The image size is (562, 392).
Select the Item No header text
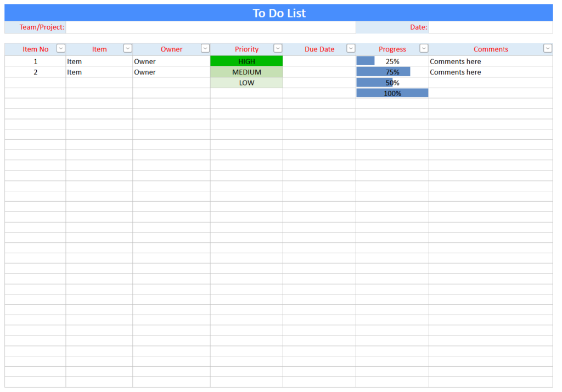point(36,49)
